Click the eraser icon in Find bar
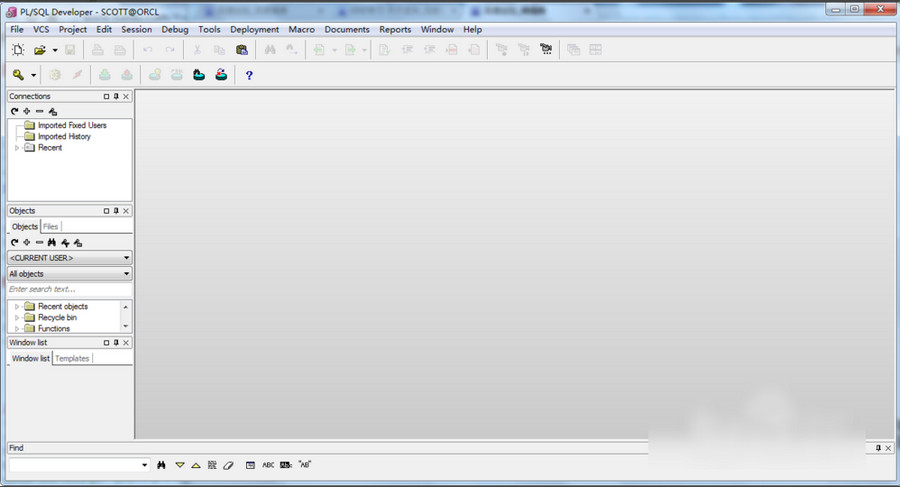This screenshot has width=900, height=487. (x=228, y=465)
